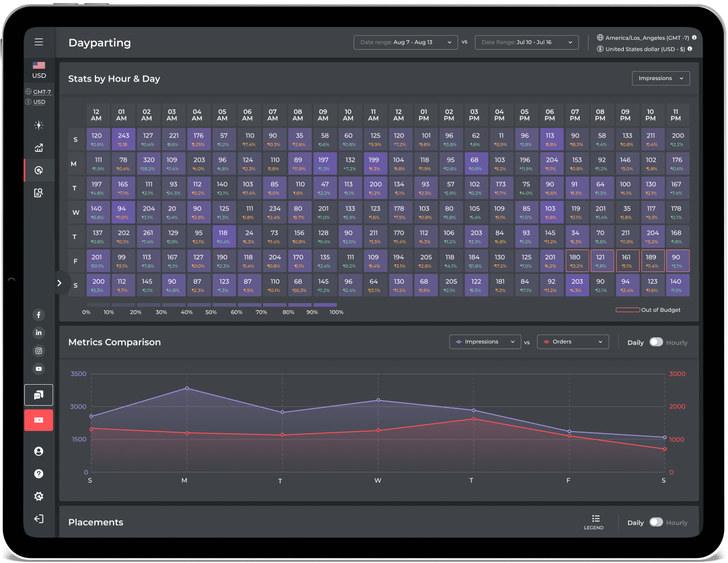Toggle Metrics Comparison Daily/Hourly switch
Viewport: 728px width, 563px height.
(x=656, y=342)
